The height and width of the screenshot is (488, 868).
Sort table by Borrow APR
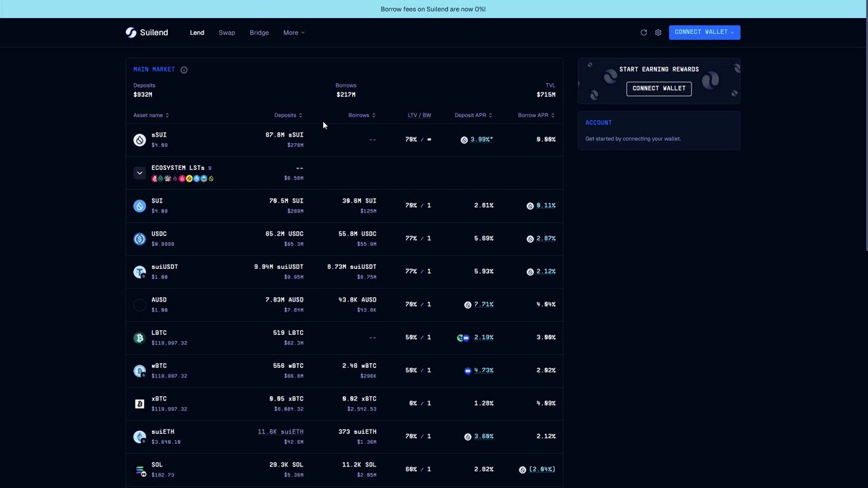tap(537, 115)
